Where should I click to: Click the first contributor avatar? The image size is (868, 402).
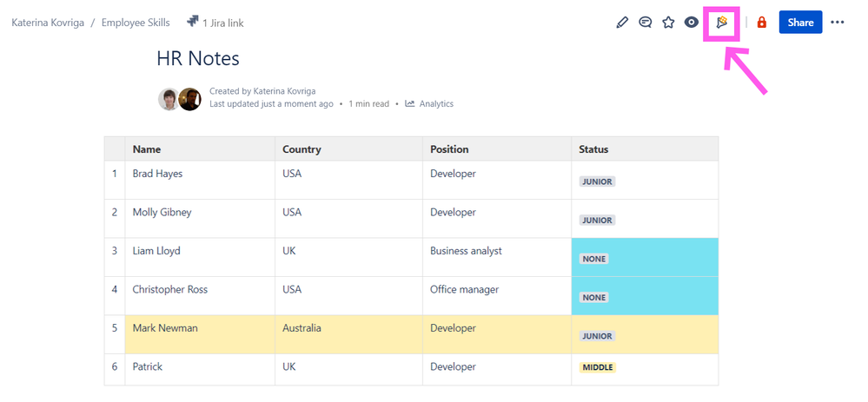[169, 99]
